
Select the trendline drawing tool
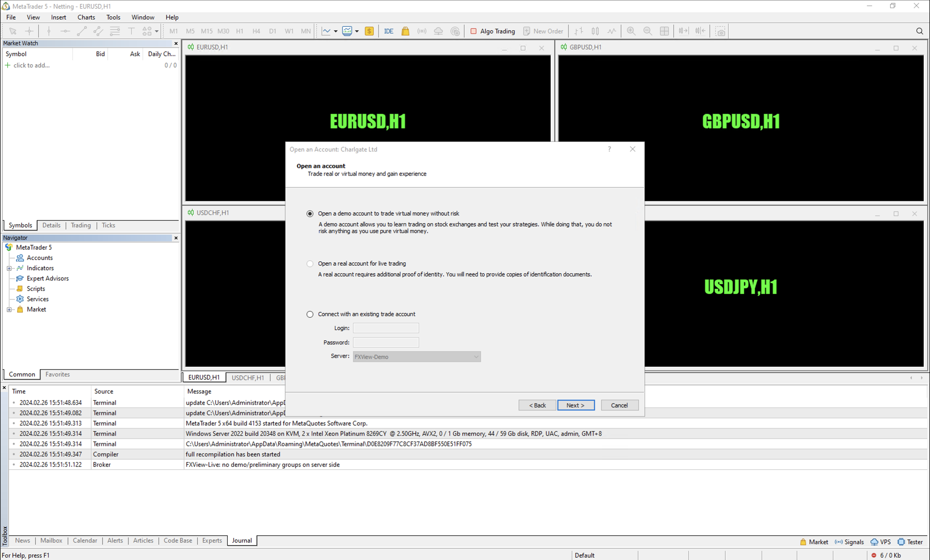point(82,31)
